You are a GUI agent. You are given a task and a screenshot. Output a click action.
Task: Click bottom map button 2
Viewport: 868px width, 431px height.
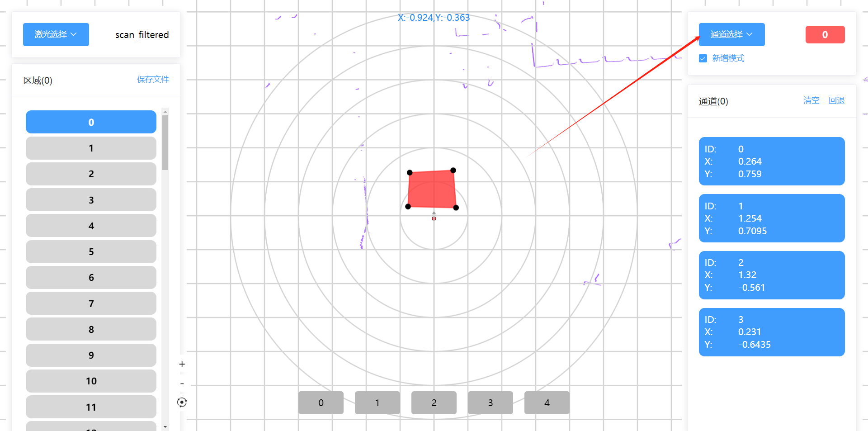click(x=434, y=403)
